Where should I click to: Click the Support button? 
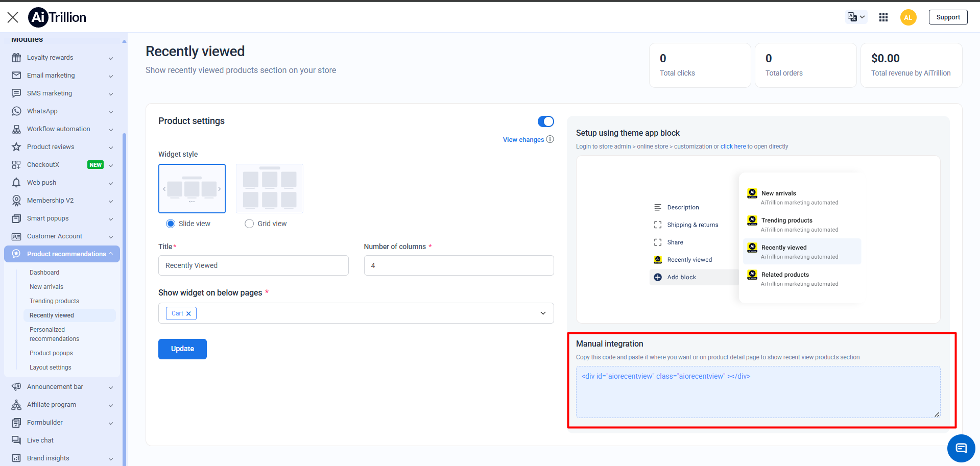pyautogui.click(x=948, y=17)
